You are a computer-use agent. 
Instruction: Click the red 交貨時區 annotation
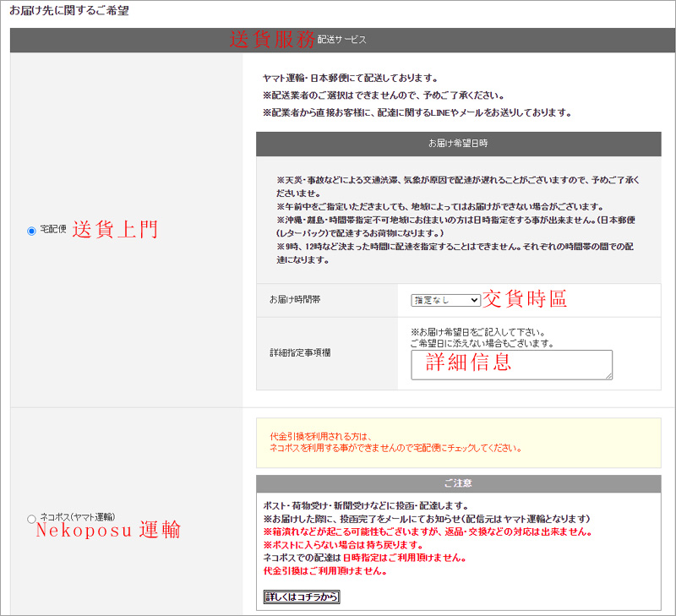coord(524,299)
